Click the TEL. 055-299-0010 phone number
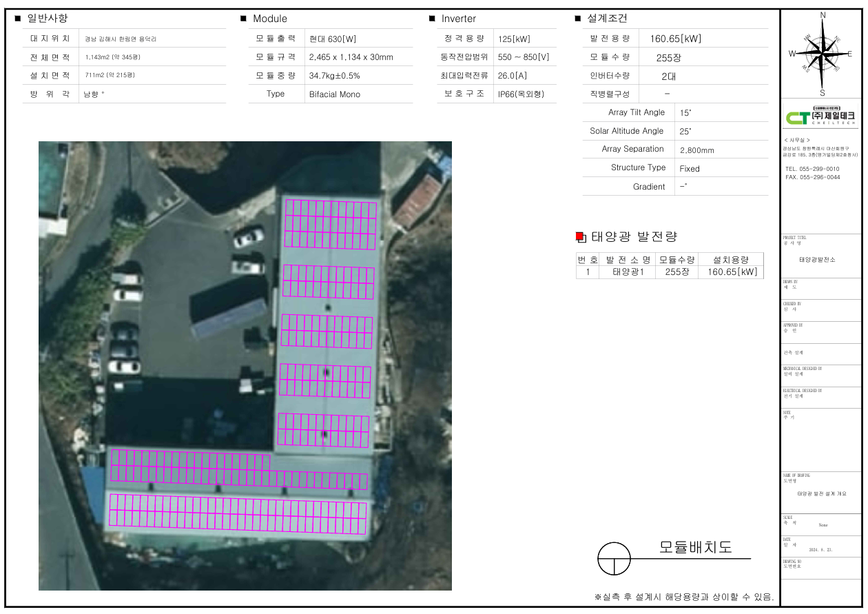Screen dimensions: 868x614 (812, 169)
